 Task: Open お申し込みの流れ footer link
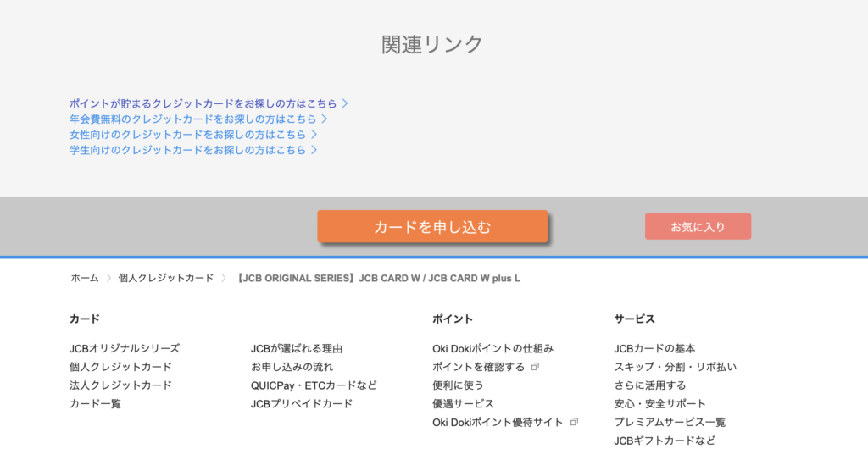point(292,367)
